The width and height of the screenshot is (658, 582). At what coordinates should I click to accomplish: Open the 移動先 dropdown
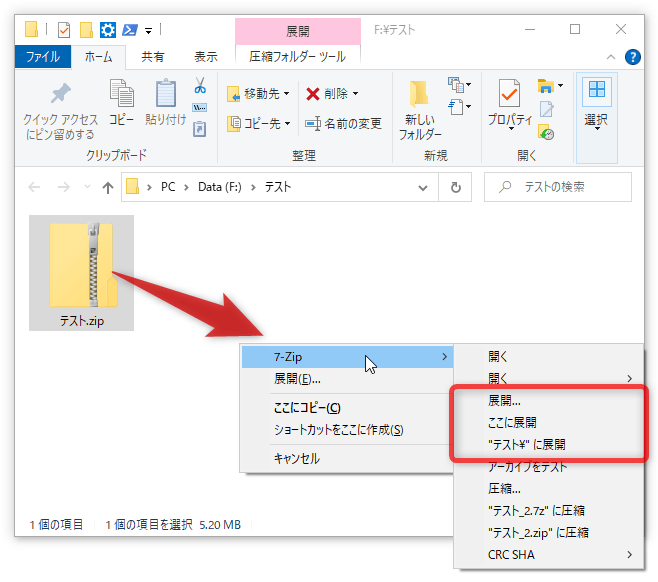(258, 94)
